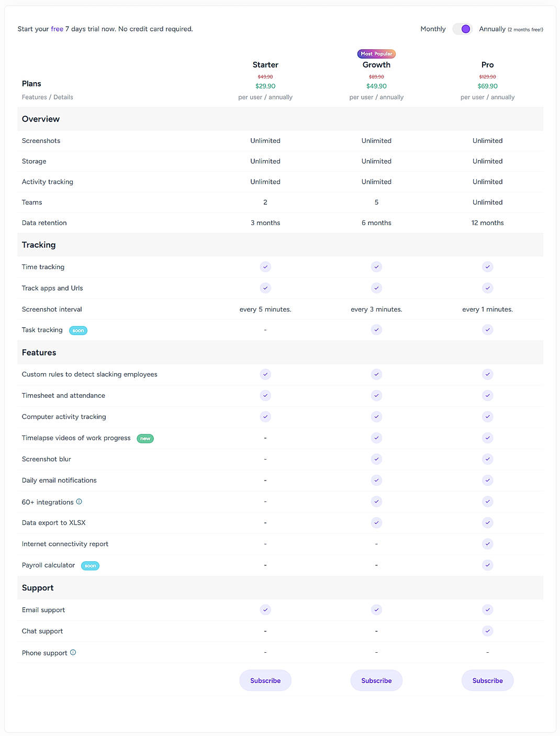
Task: Subscribe to the Pro plan
Action: [x=487, y=680]
